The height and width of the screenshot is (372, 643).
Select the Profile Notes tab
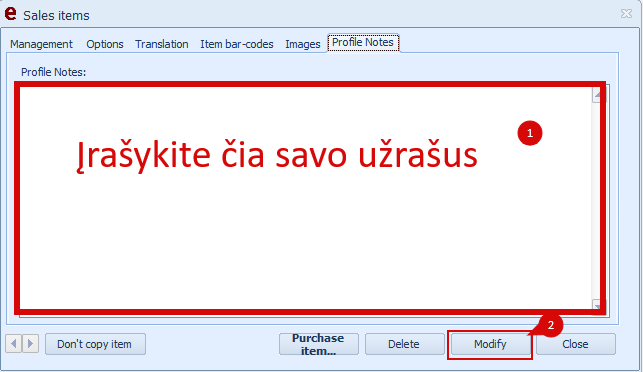click(x=363, y=43)
